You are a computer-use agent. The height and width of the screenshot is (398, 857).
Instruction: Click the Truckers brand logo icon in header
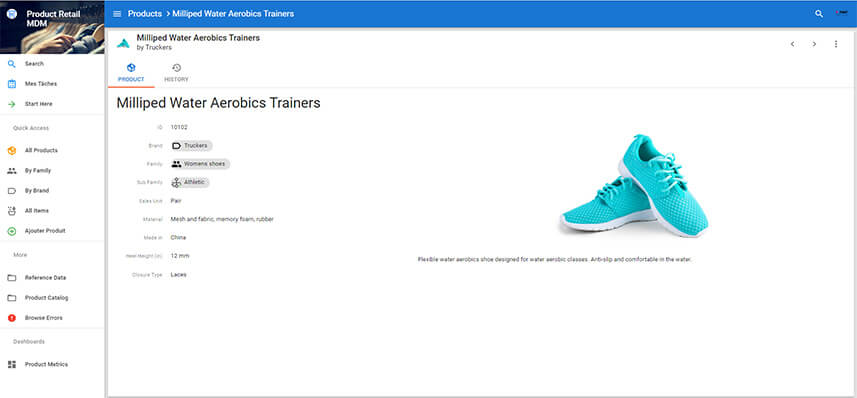[123, 43]
